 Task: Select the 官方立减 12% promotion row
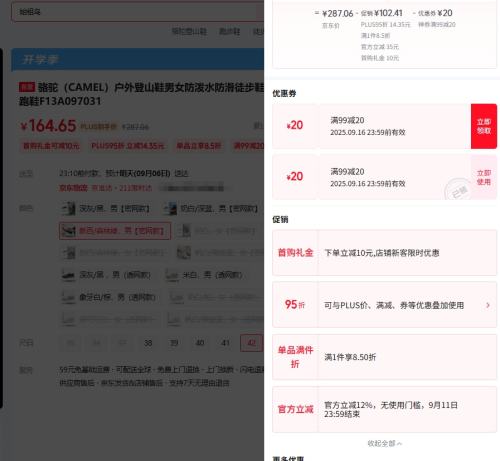(x=384, y=409)
